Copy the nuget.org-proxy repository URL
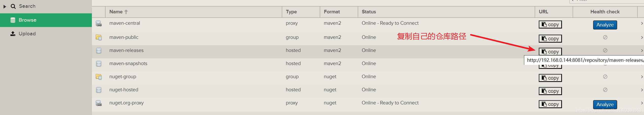 (550, 104)
